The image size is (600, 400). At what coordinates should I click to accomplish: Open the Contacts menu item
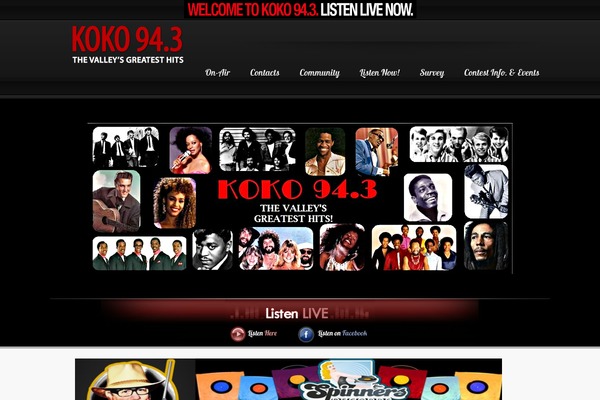tap(265, 73)
